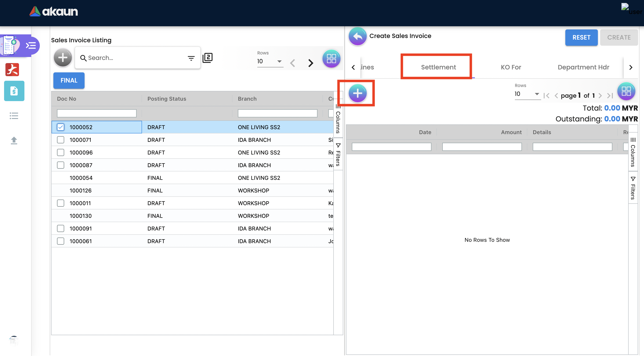Click the back arrow beside Create Sales Invoice
The width and height of the screenshot is (644, 356).
[x=358, y=36]
